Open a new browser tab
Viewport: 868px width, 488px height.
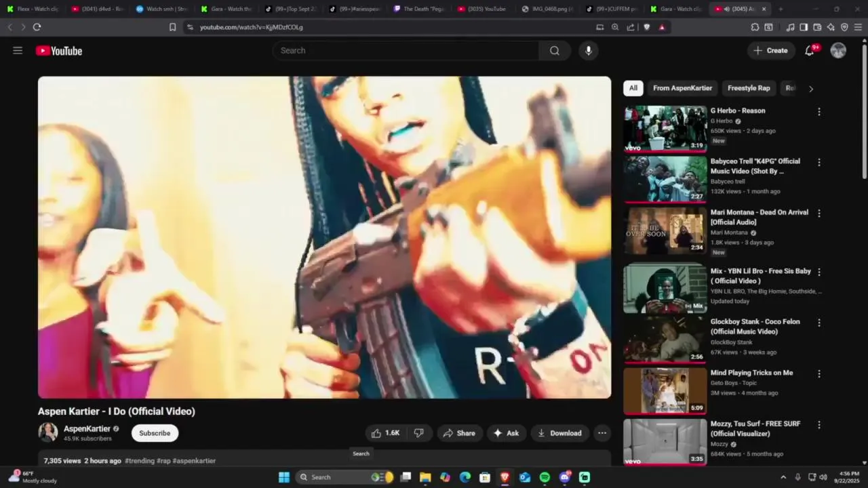point(781,9)
